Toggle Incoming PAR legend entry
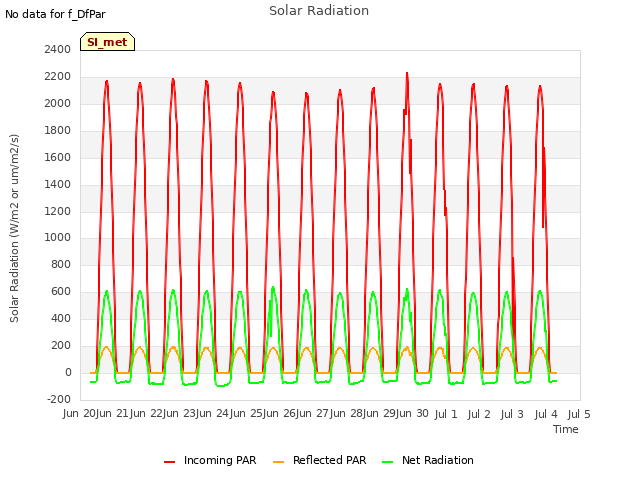This screenshot has height=480, width=640. tap(210, 460)
